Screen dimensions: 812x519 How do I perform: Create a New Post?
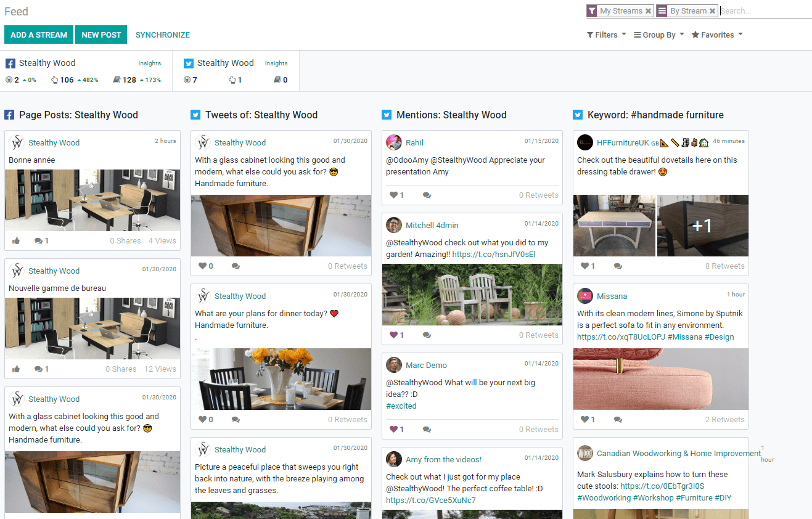click(x=101, y=35)
